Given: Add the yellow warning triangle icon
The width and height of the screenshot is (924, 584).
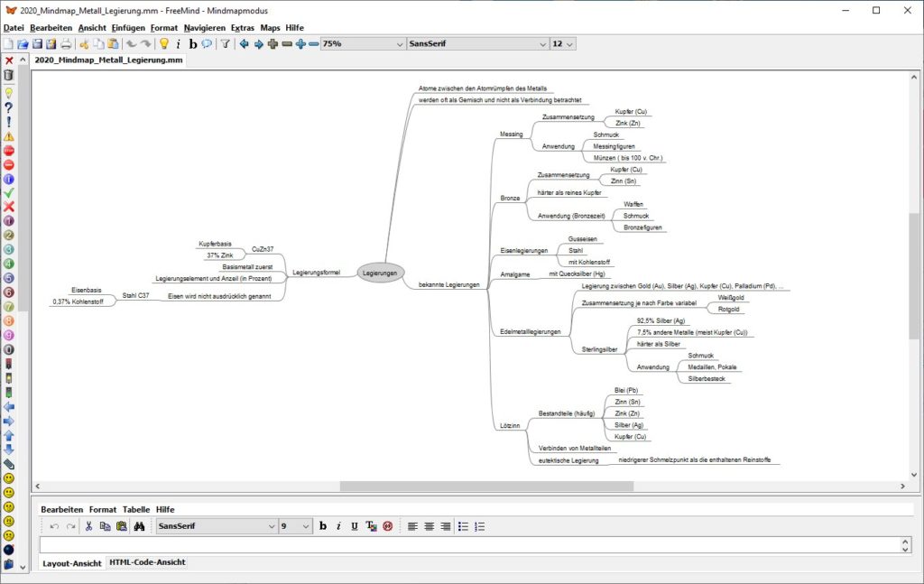Looking at the screenshot, I should [9, 136].
